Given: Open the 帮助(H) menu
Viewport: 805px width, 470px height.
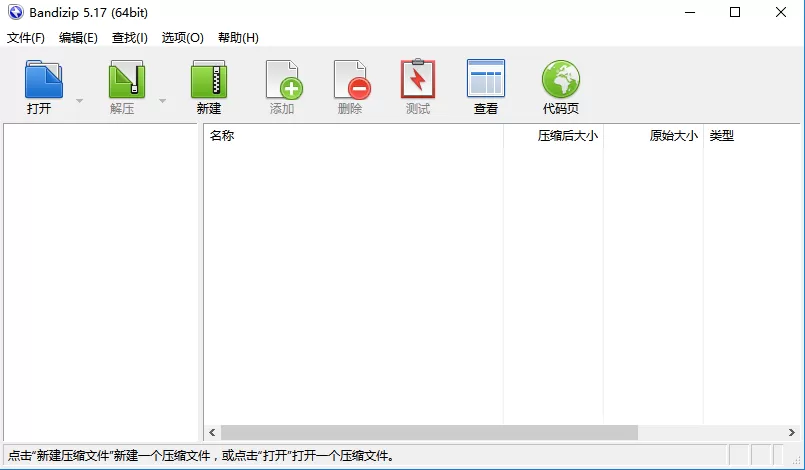Looking at the screenshot, I should coord(238,37).
